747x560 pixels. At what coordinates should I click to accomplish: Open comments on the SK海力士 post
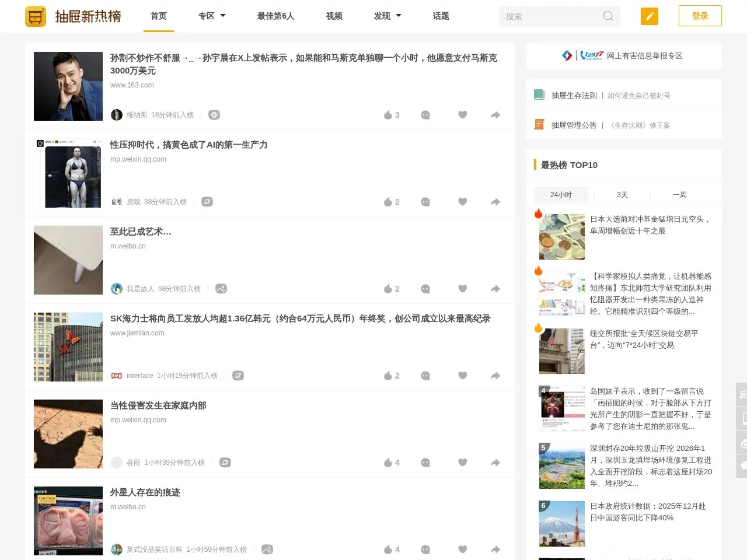pos(425,375)
